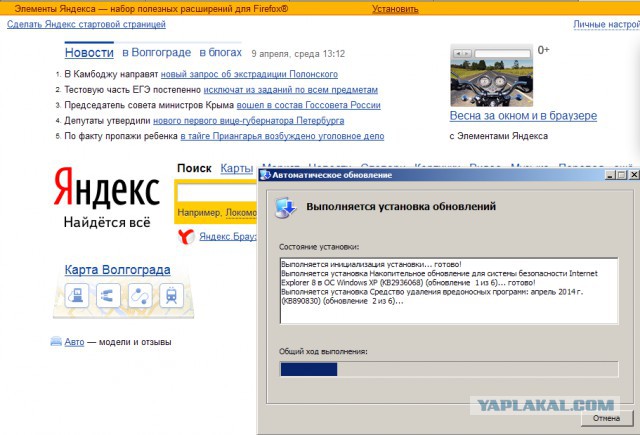The image size is (640, 435).
Task: Open the route planner icon under map
Action: coord(140,295)
